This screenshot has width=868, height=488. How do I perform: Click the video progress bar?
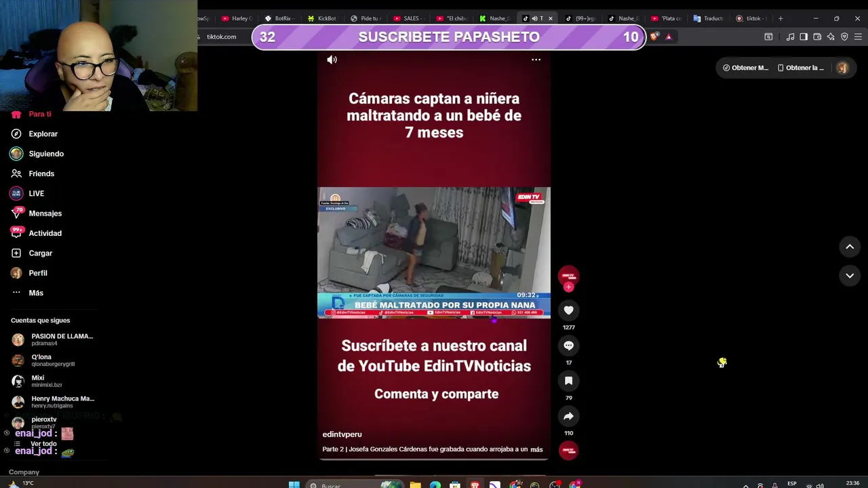point(434,460)
